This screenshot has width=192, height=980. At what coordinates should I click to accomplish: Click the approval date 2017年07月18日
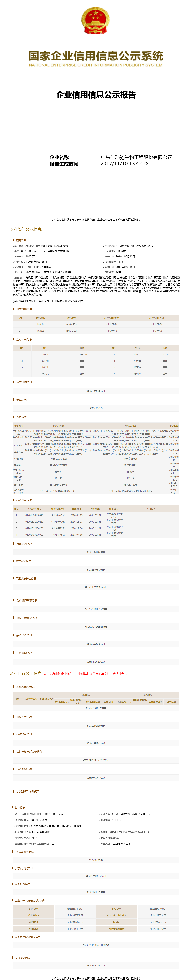tap(125, 267)
